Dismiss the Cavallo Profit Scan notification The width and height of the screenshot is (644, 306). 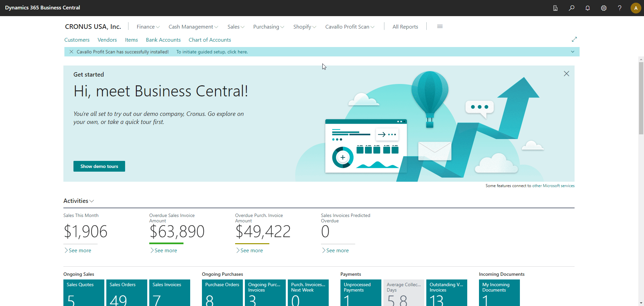pyautogui.click(x=71, y=52)
